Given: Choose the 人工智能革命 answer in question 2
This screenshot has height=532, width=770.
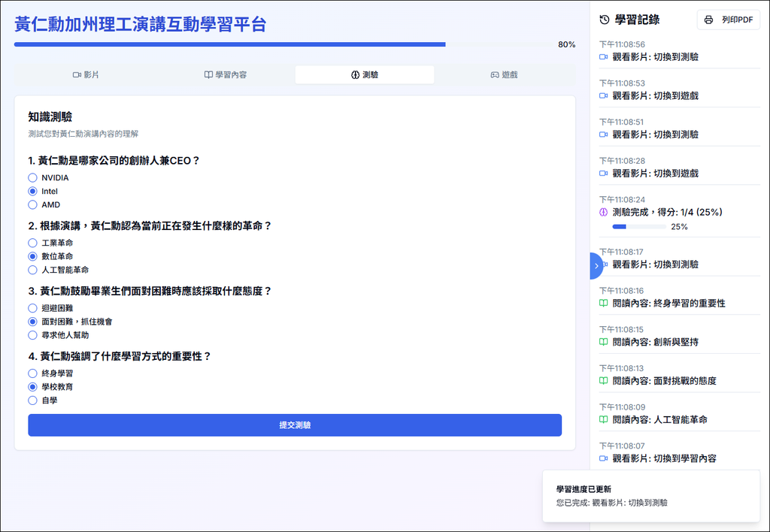Looking at the screenshot, I should coord(32,270).
